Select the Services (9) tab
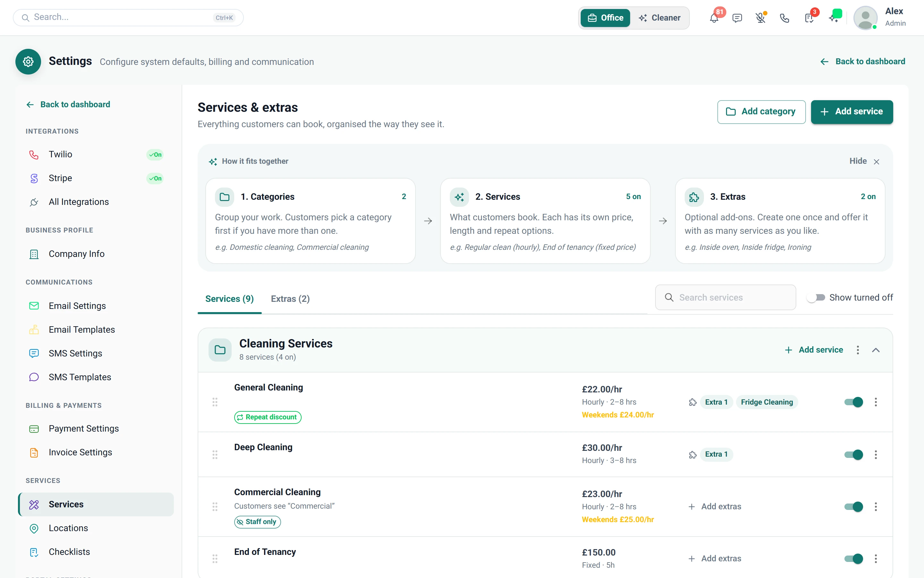 tap(229, 299)
